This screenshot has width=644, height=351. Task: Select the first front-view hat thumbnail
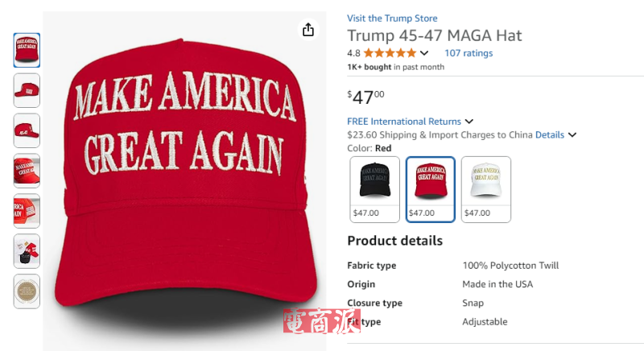[27, 50]
